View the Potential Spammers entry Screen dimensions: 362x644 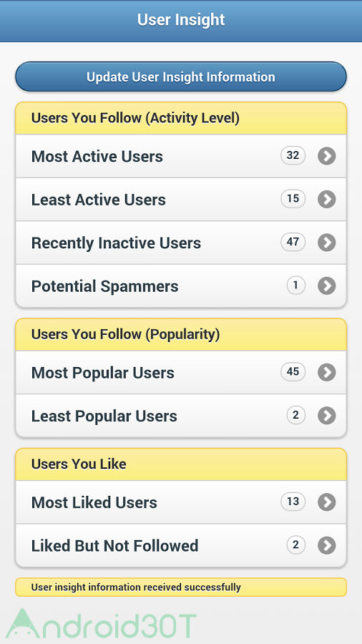coord(181,286)
